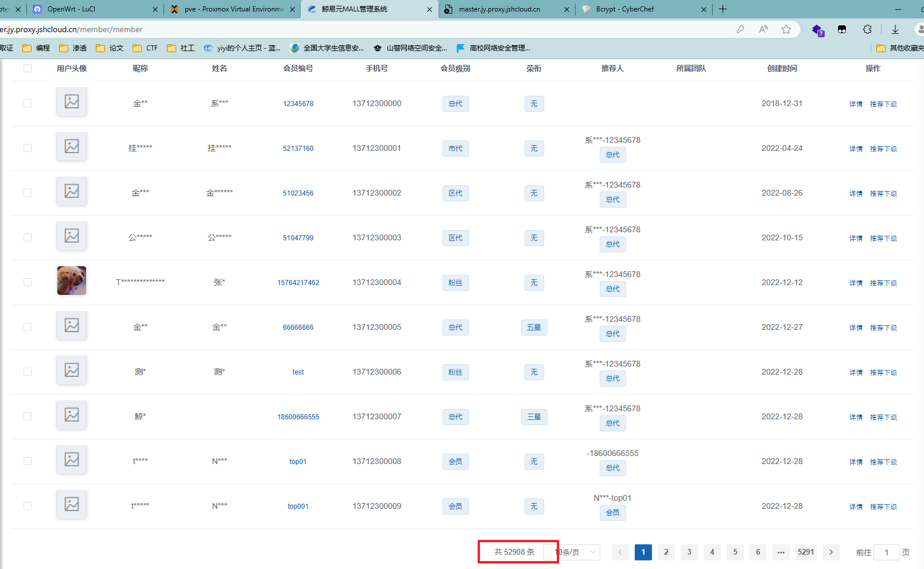The image size is (924, 569).
Task: Expand more pages with ellipsis button
Action: tap(781, 552)
